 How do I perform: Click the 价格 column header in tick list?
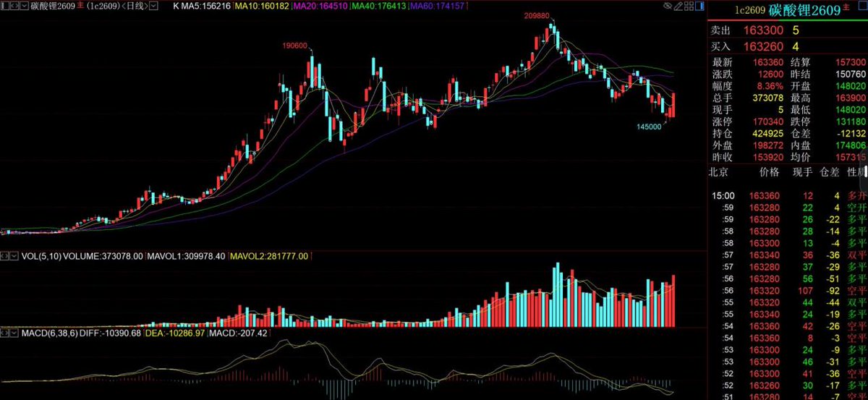[769, 172]
